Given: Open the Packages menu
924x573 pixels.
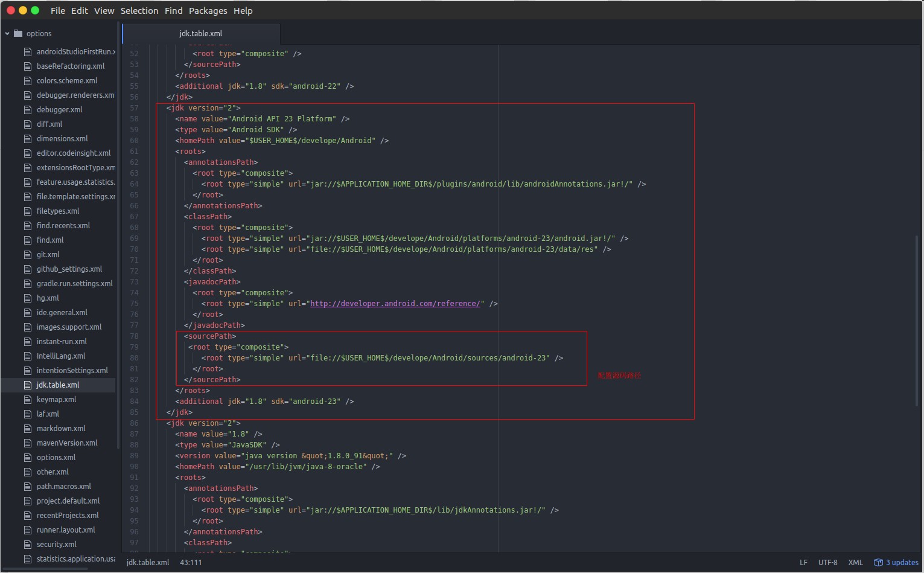Looking at the screenshot, I should click(208, 11).
